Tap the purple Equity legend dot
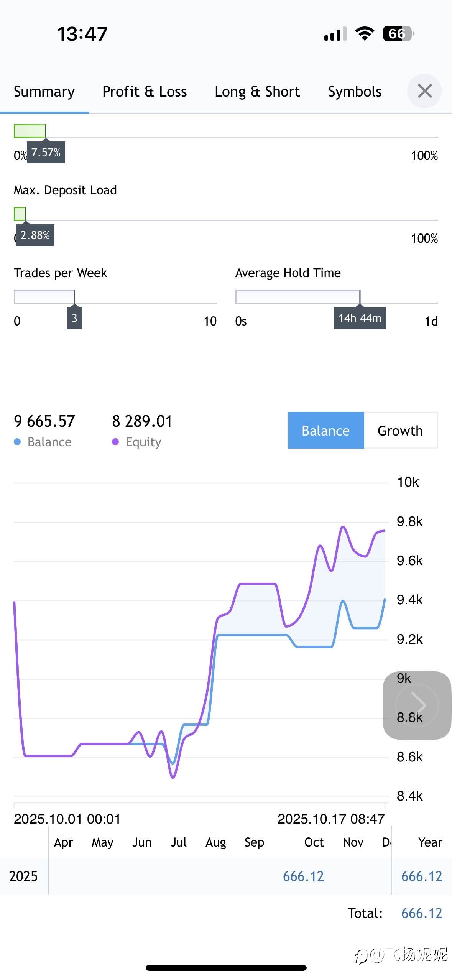 click(x=115, y=442)
